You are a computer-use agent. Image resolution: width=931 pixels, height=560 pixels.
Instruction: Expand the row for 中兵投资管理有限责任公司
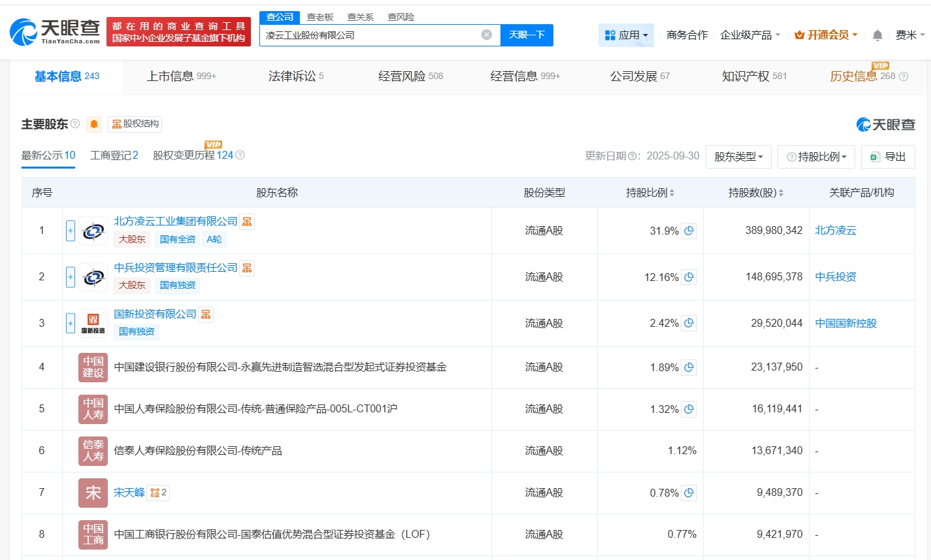coord(70,277)
